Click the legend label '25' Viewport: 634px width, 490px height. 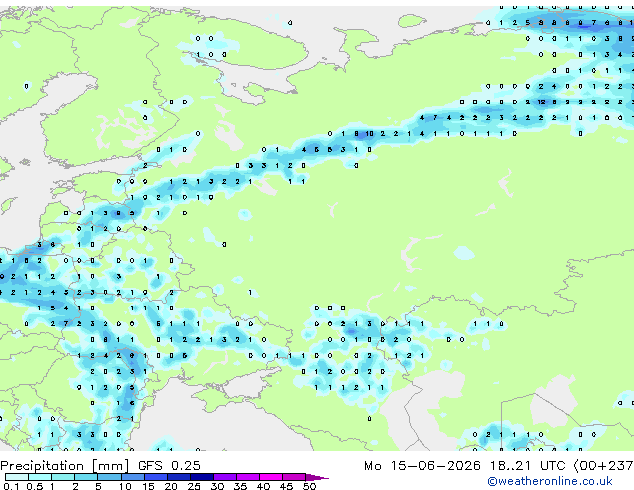click(194, 486)
